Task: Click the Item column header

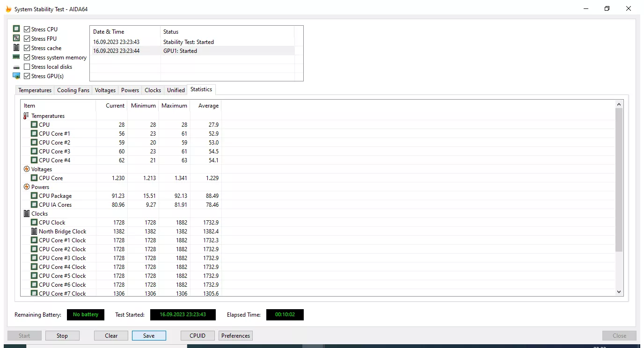Action: click(59, 106)
